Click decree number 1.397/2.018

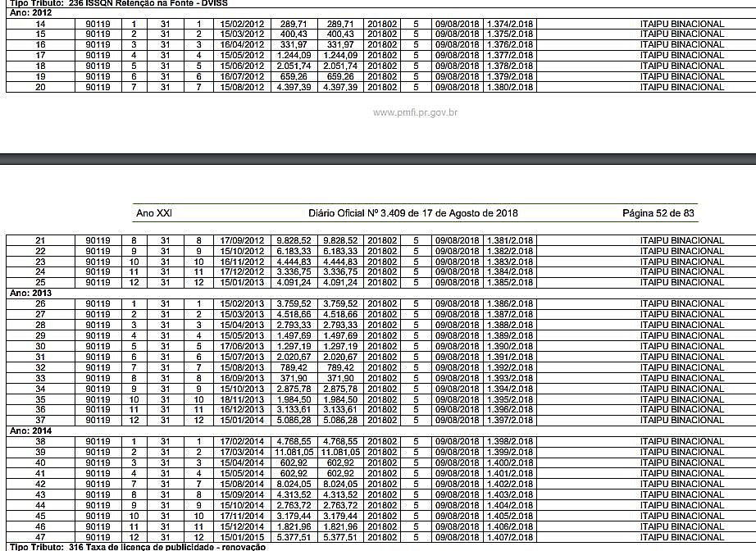[510, 420]
